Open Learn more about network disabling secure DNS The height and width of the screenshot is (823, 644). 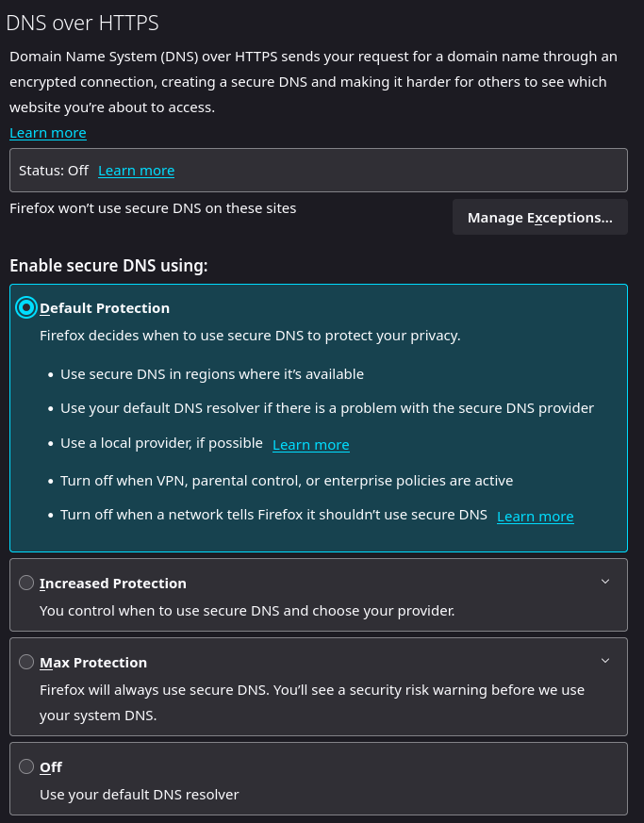click(535, 517)
